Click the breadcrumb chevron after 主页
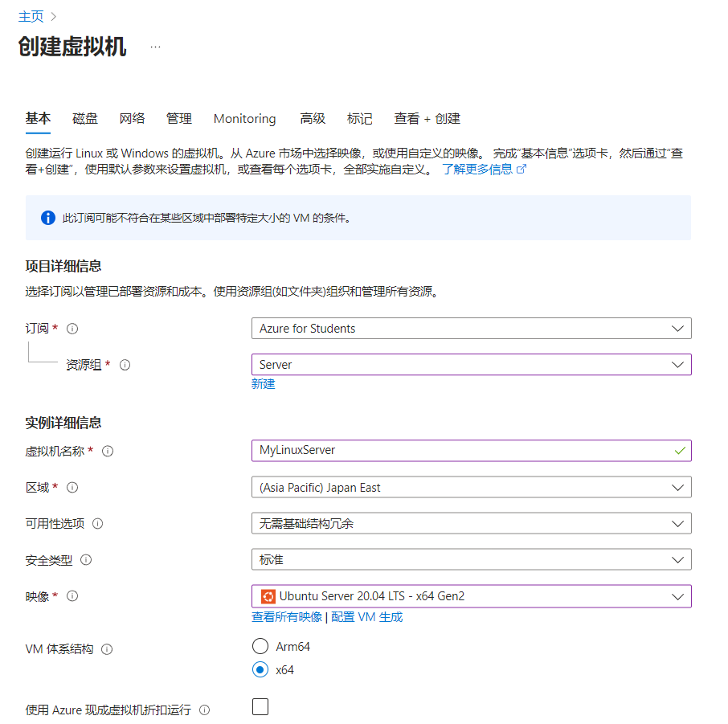728x724 pixels. [x=53, y=17]
